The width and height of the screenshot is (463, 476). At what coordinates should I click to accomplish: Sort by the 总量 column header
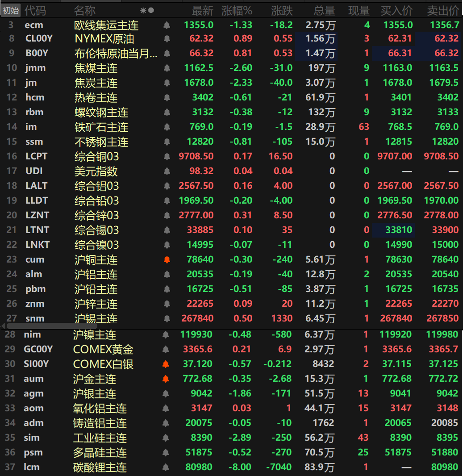coord(324,10)
